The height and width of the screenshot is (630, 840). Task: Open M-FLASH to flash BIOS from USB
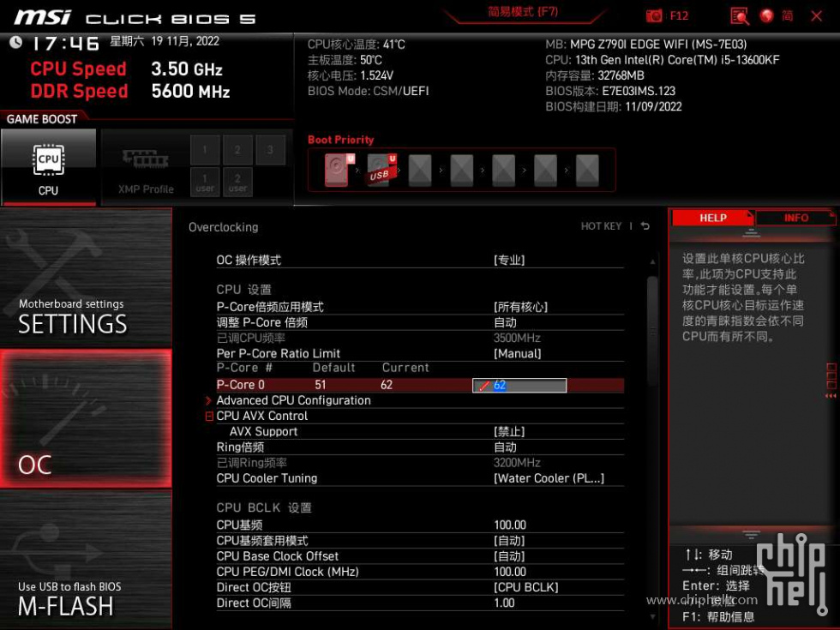(86, 560)
